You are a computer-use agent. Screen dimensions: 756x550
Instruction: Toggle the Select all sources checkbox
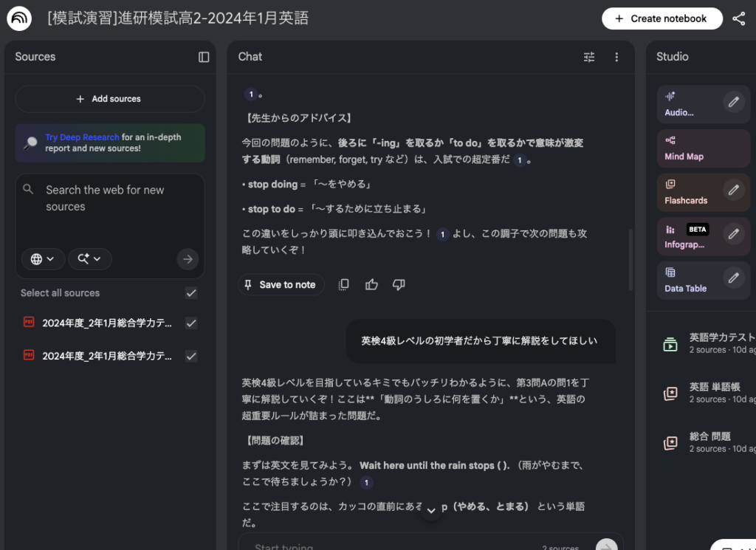(x=191, y=293)
